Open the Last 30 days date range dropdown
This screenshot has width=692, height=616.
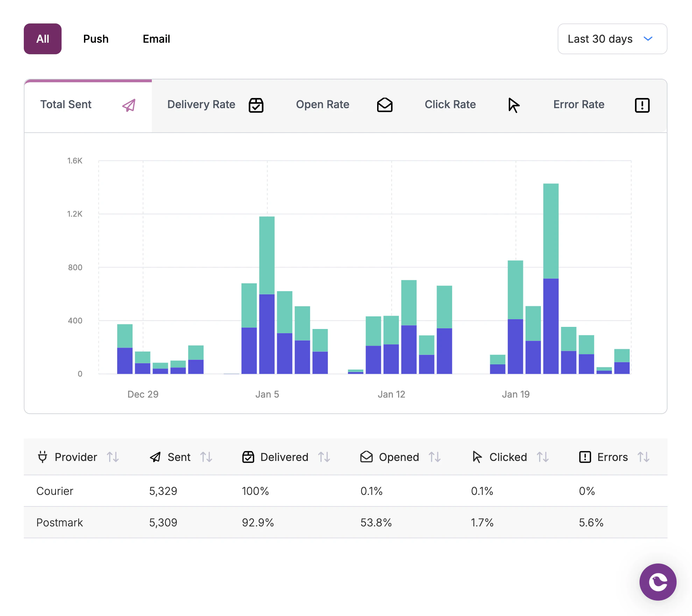tap(612, 39)
